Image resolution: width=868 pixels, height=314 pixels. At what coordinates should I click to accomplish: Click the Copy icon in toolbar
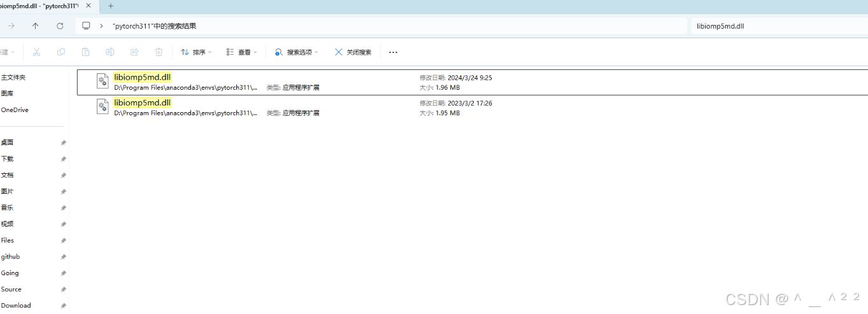(61, 52)
